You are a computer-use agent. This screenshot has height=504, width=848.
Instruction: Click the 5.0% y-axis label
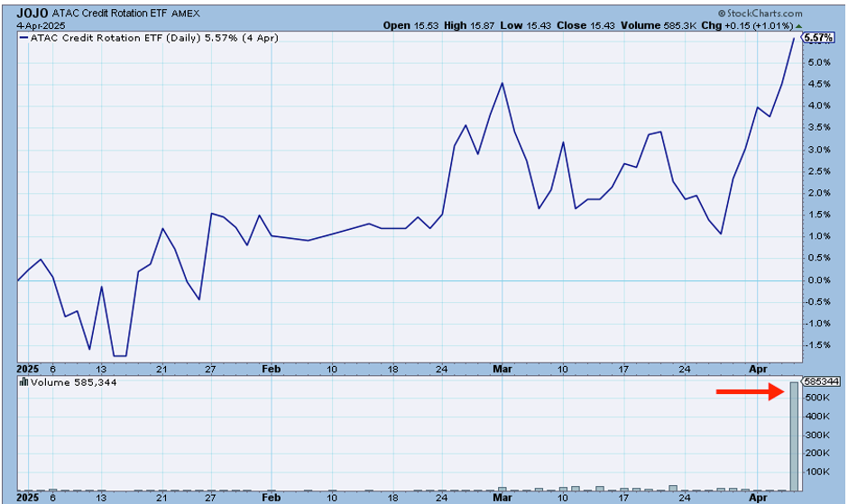pos(820,62)
